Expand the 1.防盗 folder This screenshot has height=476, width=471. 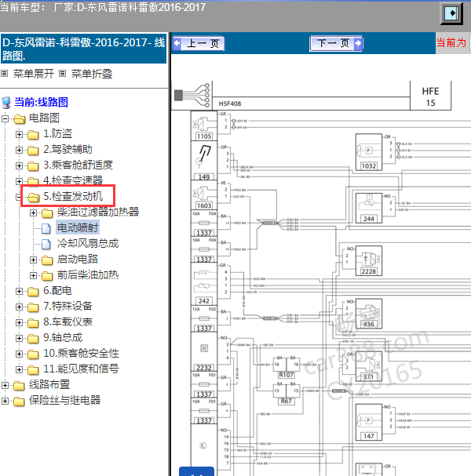[x=19, y=134]
